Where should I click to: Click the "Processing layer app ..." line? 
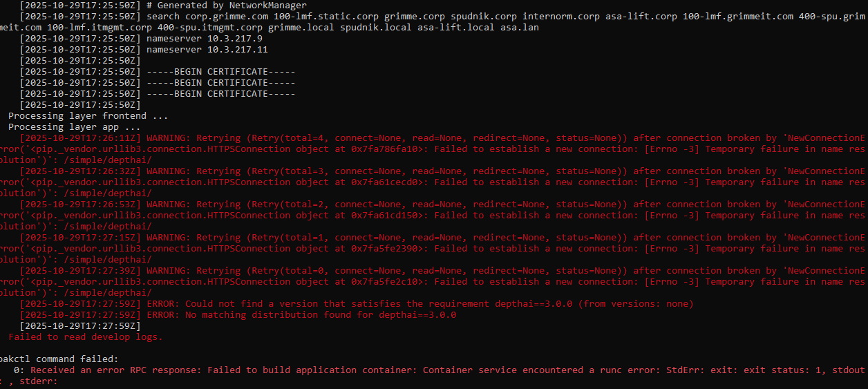[74, 127]
